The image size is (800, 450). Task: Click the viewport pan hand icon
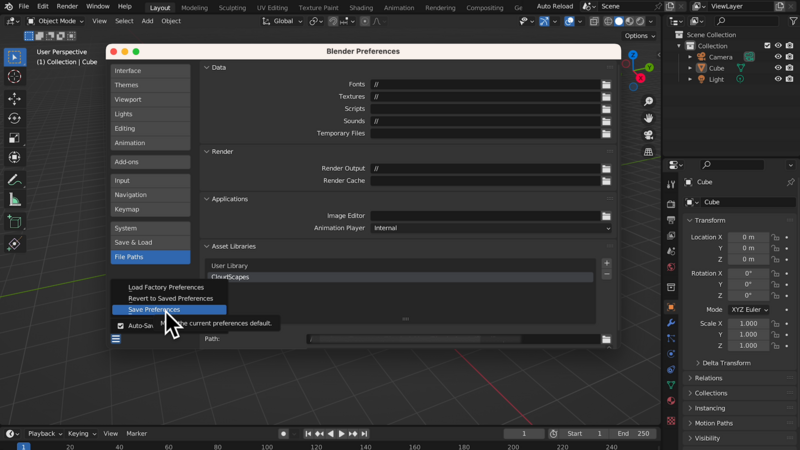[648, 118]
